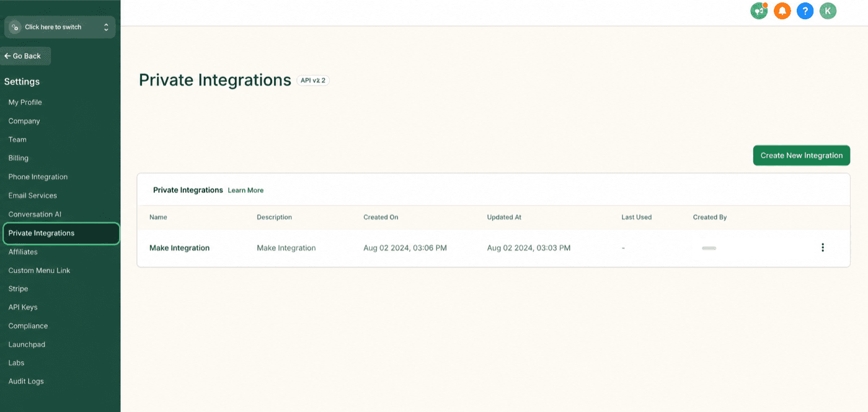Expand the Click here to switch dropdown
Viewport: 868px width, 412px height.
point(60,27)
